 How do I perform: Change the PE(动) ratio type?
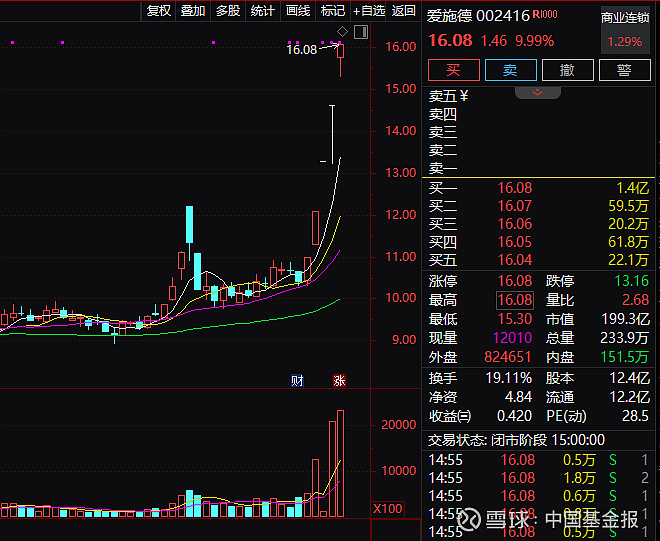pyautogui.click(x=566, y=416)
